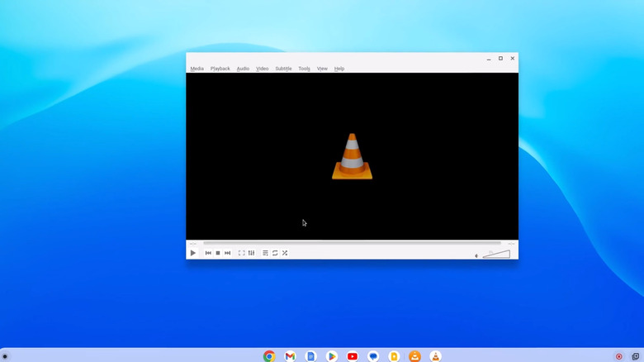Toggle random shuffle playback

coord(285,253)
